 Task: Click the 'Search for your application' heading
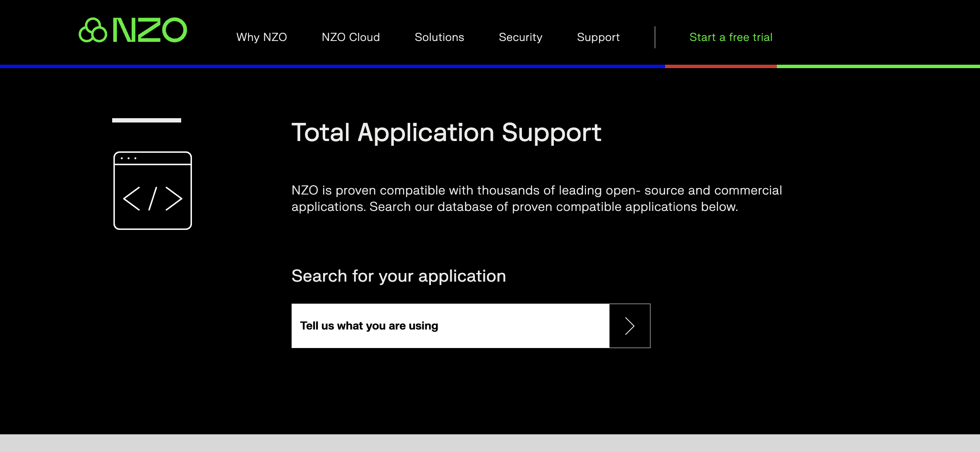[399, 276]
